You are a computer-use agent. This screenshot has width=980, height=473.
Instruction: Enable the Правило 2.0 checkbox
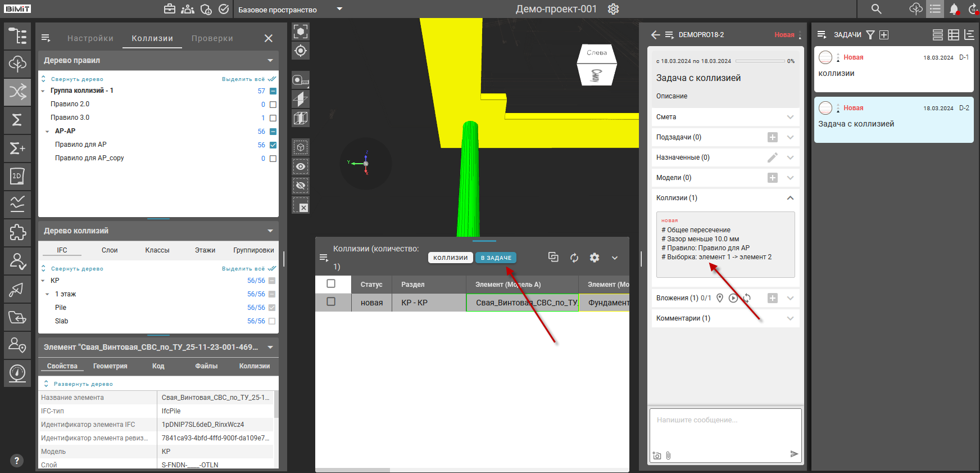click(273, 105)
